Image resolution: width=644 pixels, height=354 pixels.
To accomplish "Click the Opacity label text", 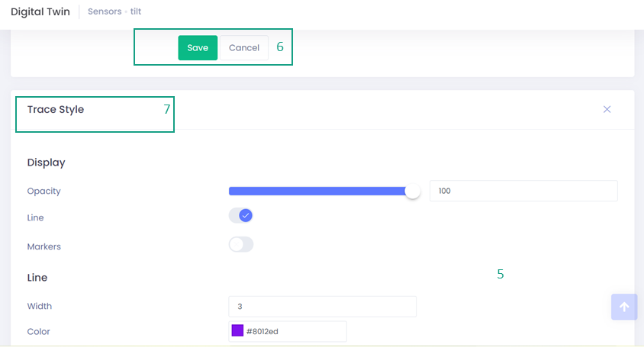I will 44,191.
